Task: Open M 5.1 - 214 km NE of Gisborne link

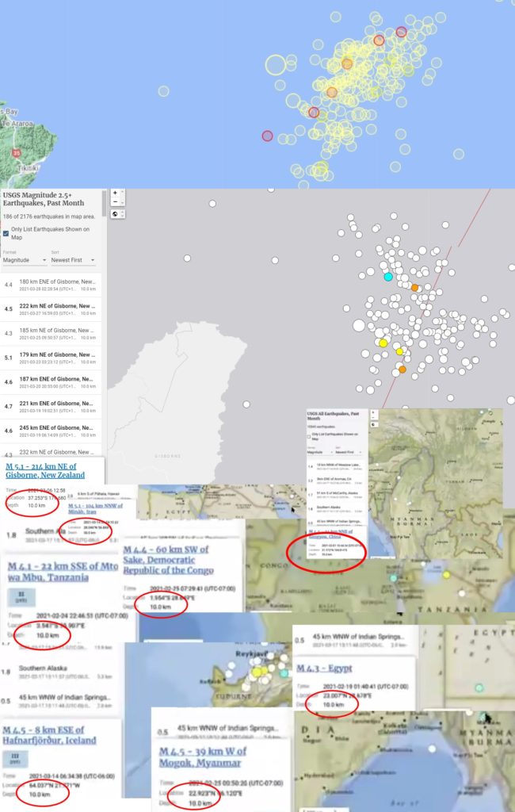Action: [45, 470]
